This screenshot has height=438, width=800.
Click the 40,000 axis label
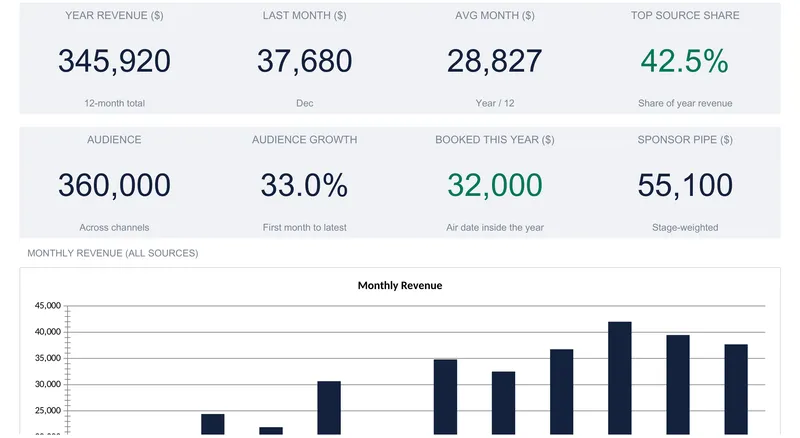coord(47,332)
